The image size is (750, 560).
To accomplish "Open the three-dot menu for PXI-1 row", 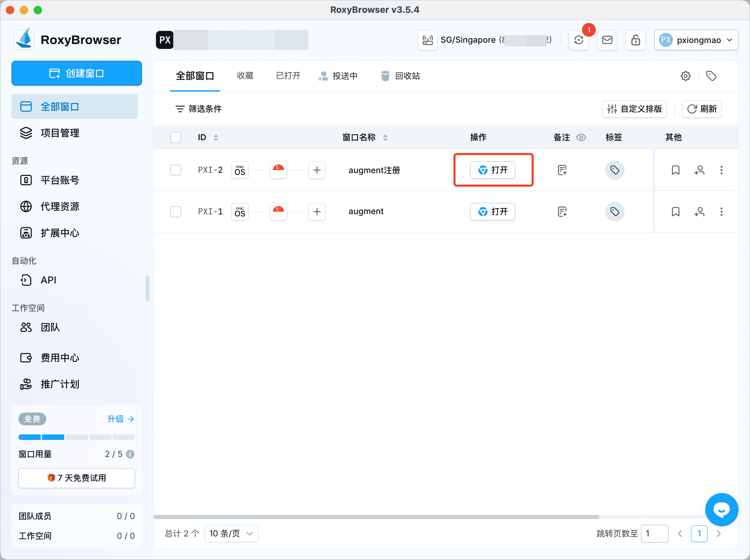I will click(722, 212).
